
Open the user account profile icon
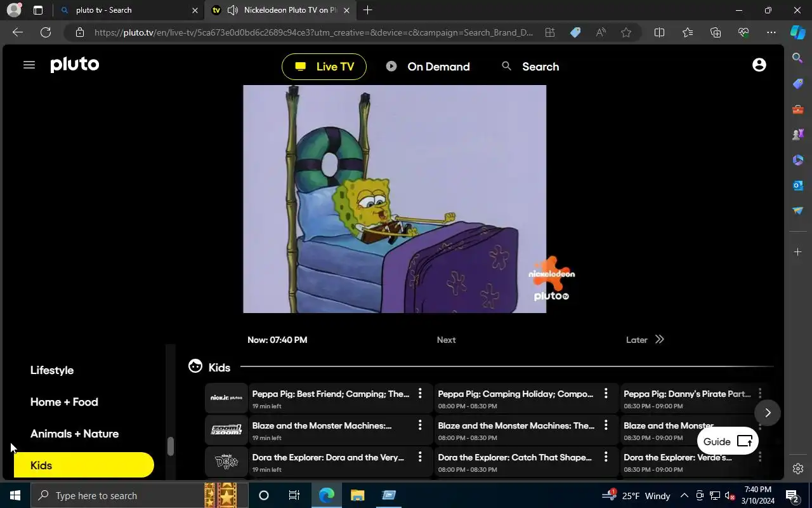(759, 65)
